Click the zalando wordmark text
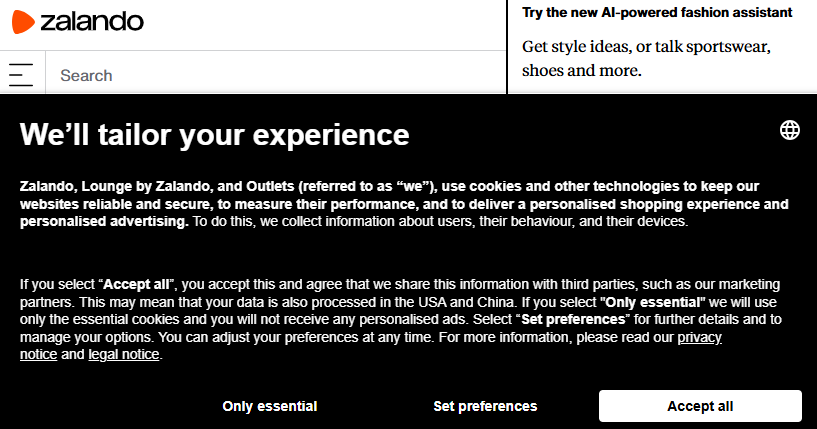This screenshot has height=429, width=817. tap(92, 21)
